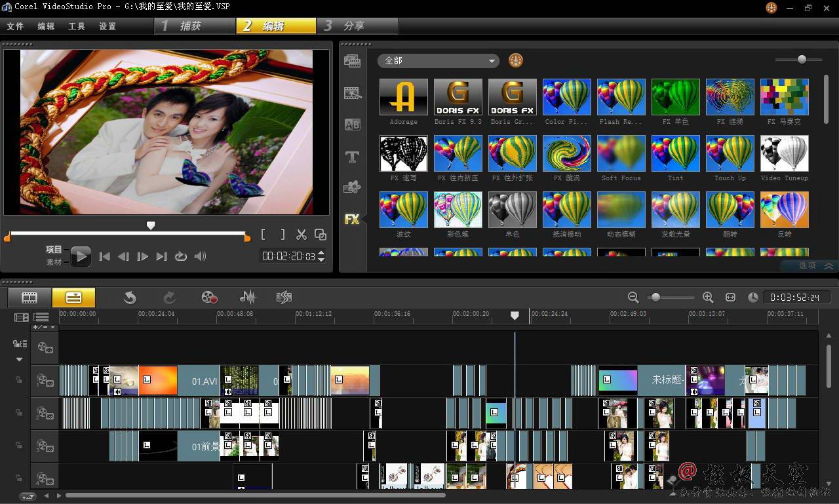Viewport: 839px width, 504px height.
Task: Switch to step 3 分享 tab
Action: pyautogui.click(x=358, y=26)
